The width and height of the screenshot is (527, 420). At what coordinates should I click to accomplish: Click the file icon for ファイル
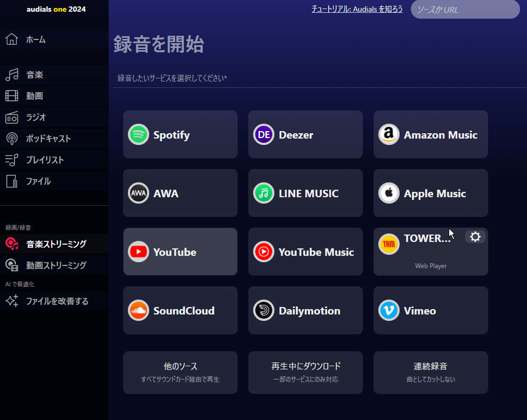(12, 181)
